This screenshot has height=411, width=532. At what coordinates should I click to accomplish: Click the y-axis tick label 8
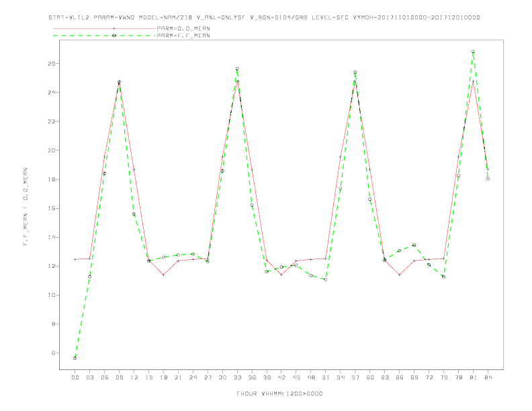53,324
